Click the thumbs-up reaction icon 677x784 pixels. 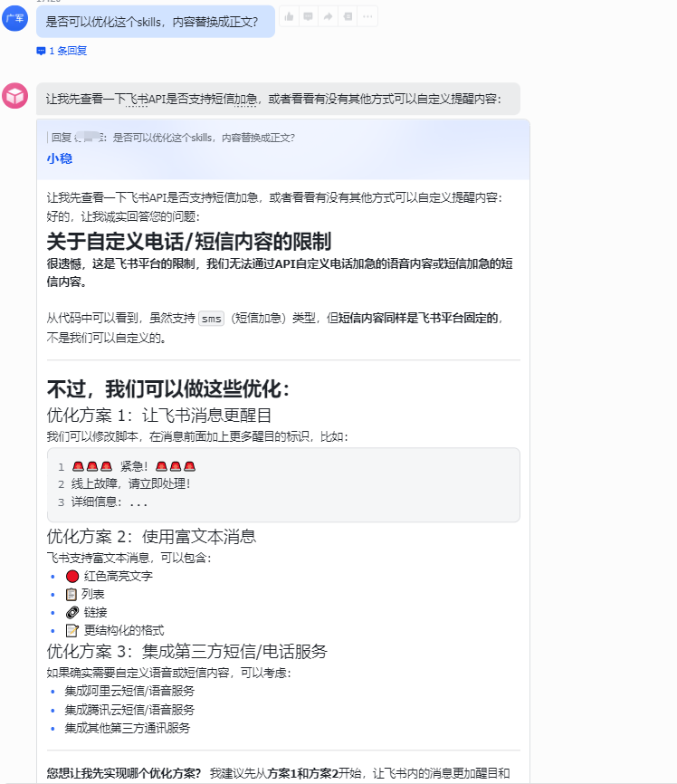click(x=289, y=17)
